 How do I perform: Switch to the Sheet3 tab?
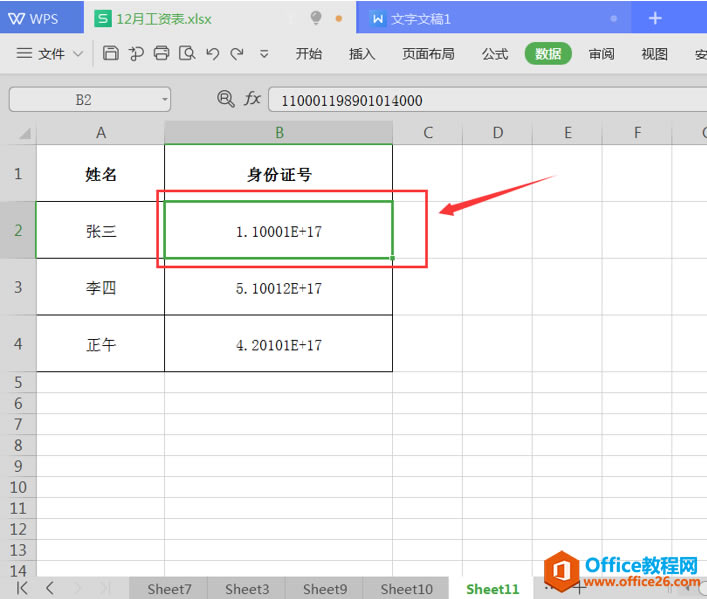tap(247, 589)
